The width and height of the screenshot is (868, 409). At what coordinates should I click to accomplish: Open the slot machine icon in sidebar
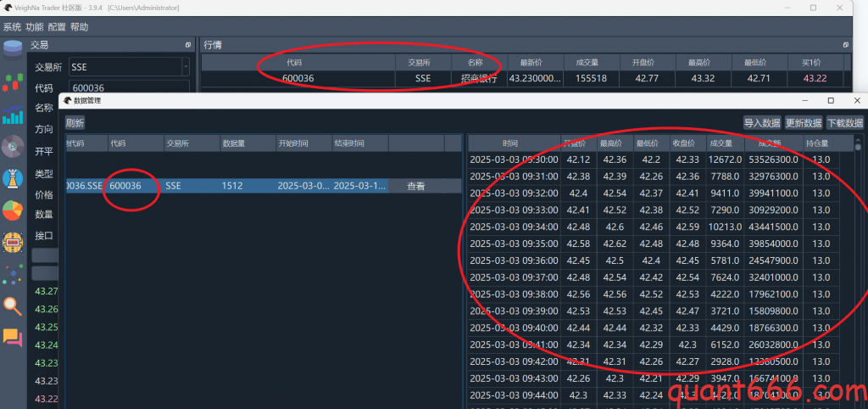[13, 242]
